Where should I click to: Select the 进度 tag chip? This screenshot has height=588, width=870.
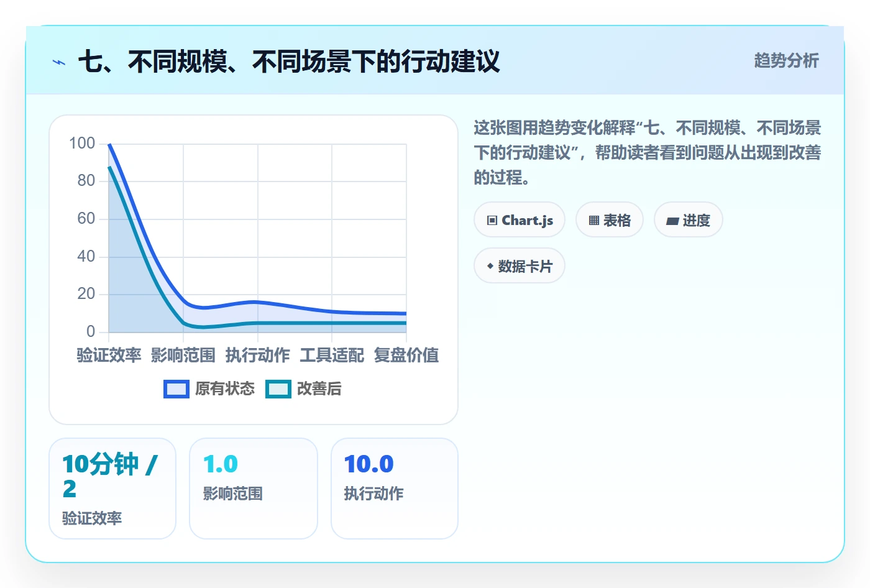[689, 220]
